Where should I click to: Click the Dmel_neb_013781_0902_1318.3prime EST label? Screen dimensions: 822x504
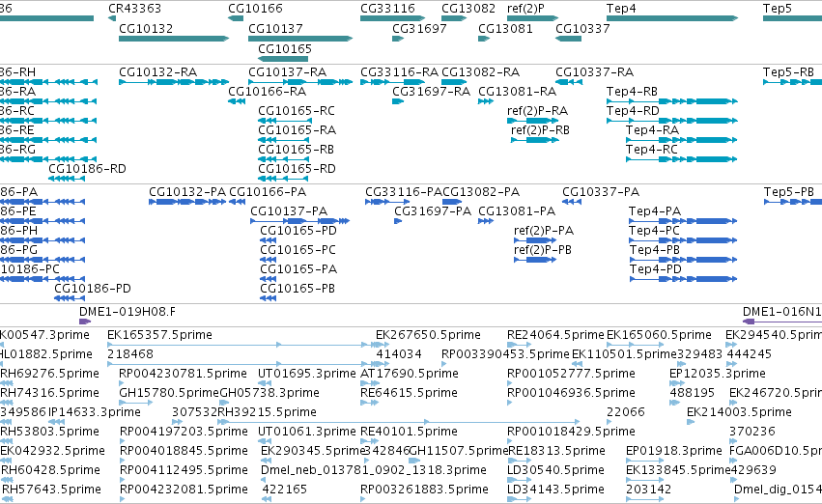(374, 470)
